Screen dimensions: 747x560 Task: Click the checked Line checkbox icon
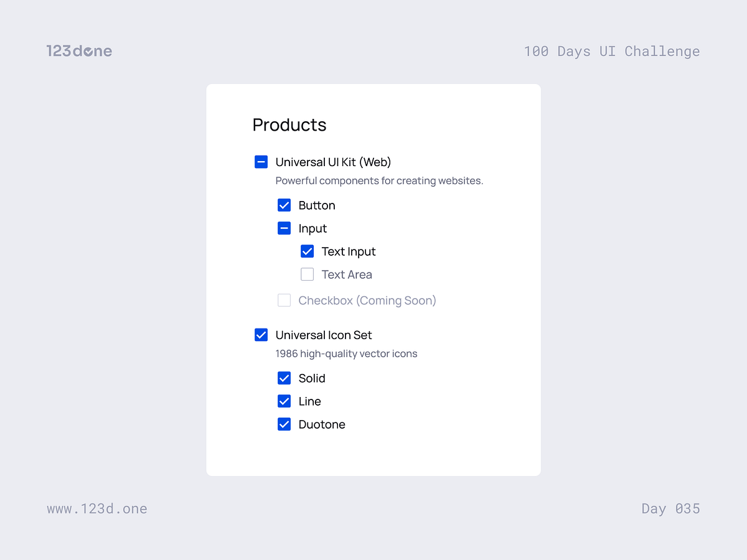tap(284, 401)
